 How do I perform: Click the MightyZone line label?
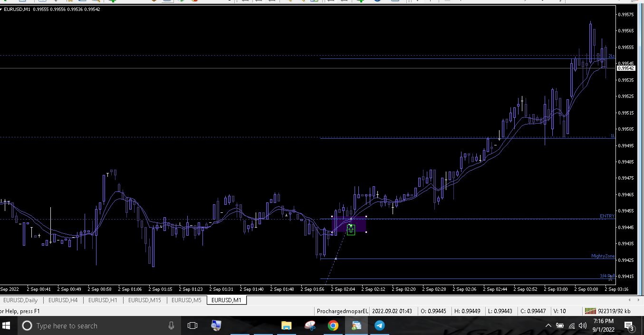point(603,256)
